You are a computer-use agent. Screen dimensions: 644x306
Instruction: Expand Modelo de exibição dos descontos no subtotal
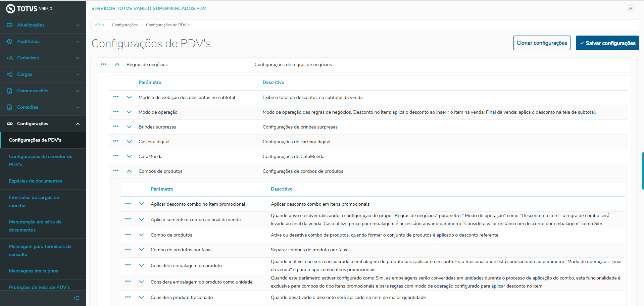coord(129,97)
